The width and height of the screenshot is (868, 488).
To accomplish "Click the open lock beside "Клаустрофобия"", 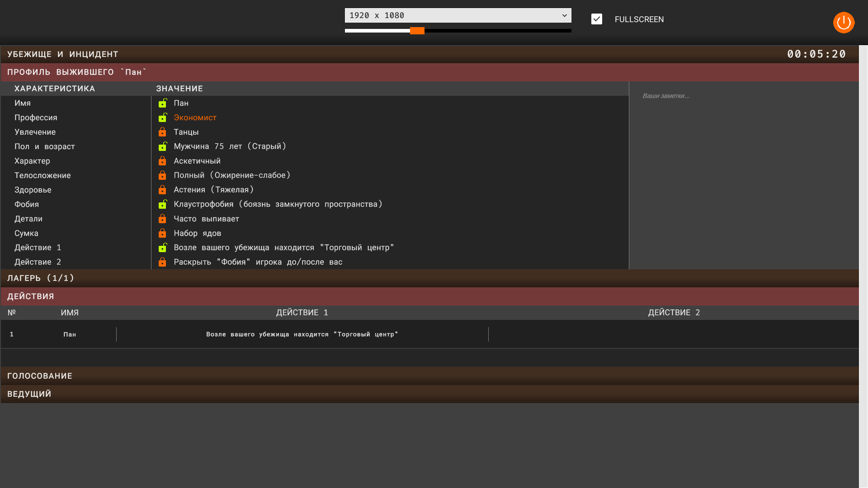I will coord(162,204).
